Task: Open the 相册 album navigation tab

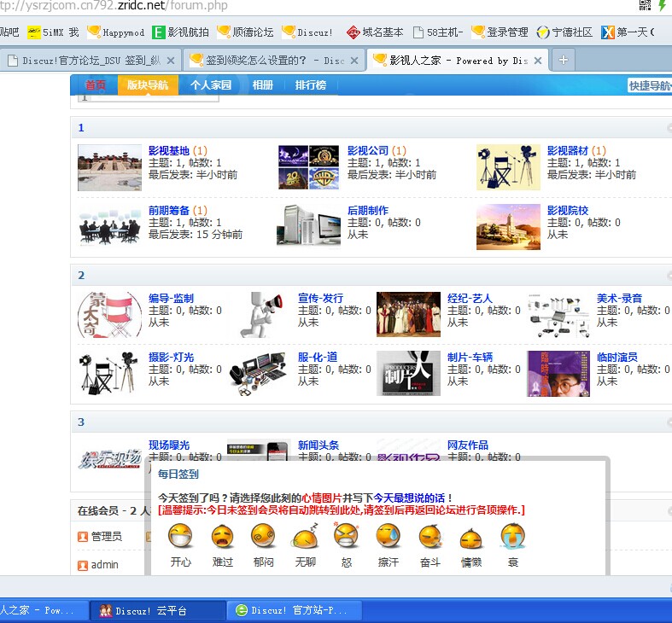Action: (263, 84)
